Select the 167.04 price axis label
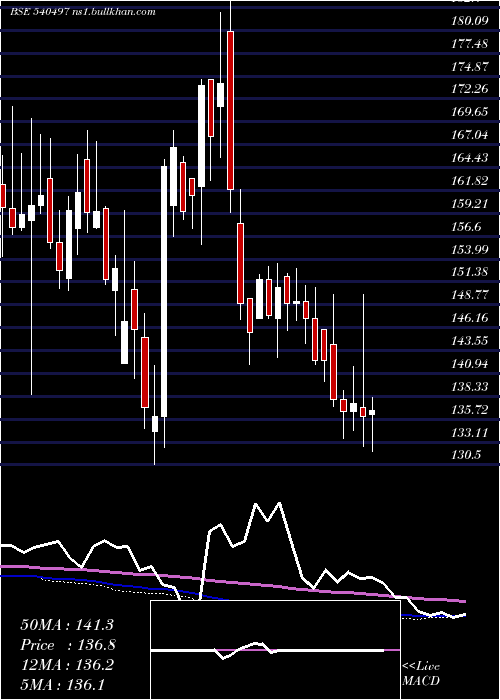The width and height of the screenshot is (500, 700). [471, 134]
